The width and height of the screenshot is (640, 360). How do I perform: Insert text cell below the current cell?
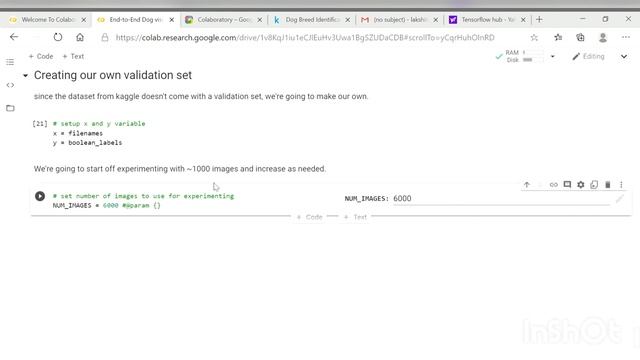pyautogui.click(x=356, y=217)
